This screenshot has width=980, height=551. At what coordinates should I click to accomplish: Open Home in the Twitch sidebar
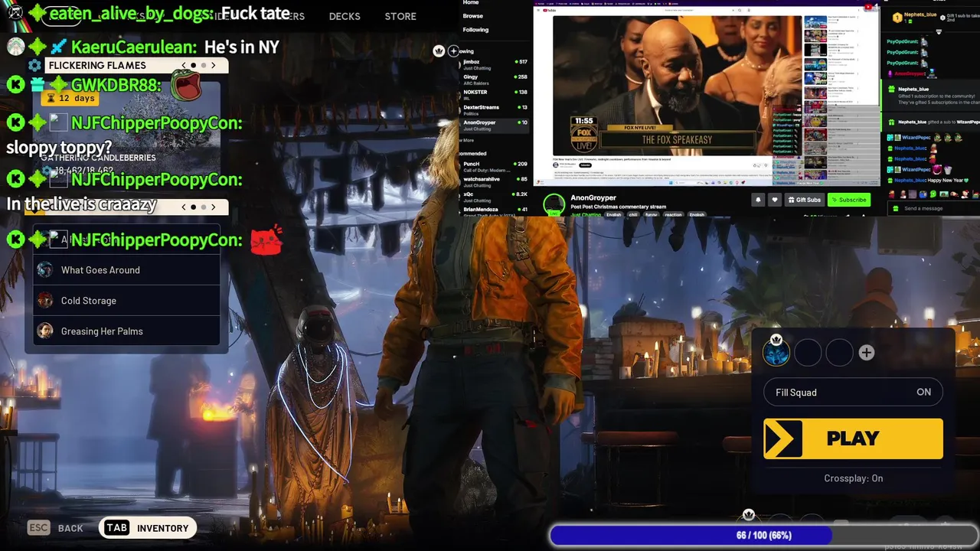[x=471, y=3]
